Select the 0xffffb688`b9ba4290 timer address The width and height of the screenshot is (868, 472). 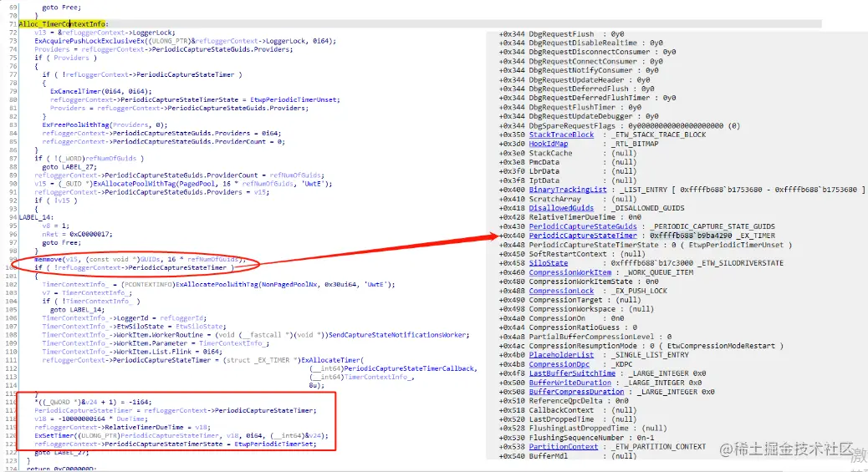pyautogui.click(x=691, y=236)
